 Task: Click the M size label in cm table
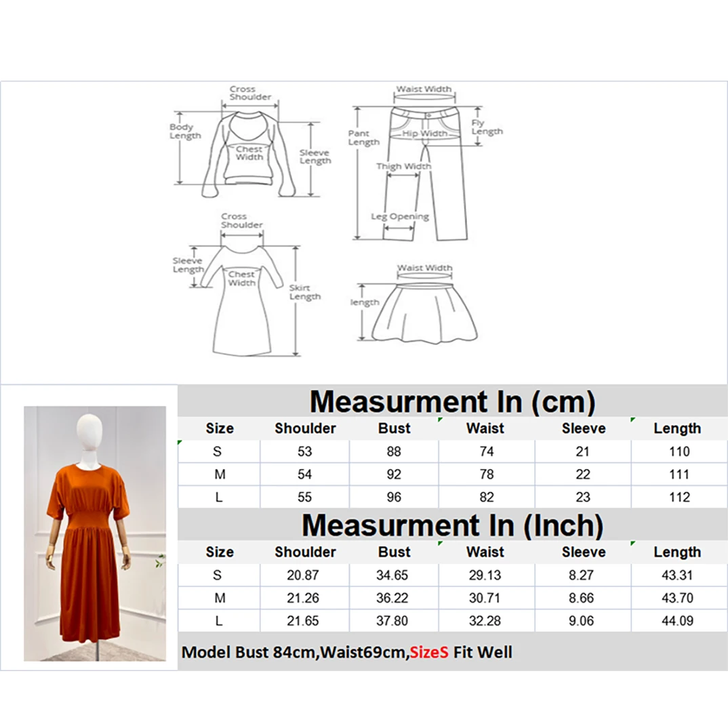point(220,474)
